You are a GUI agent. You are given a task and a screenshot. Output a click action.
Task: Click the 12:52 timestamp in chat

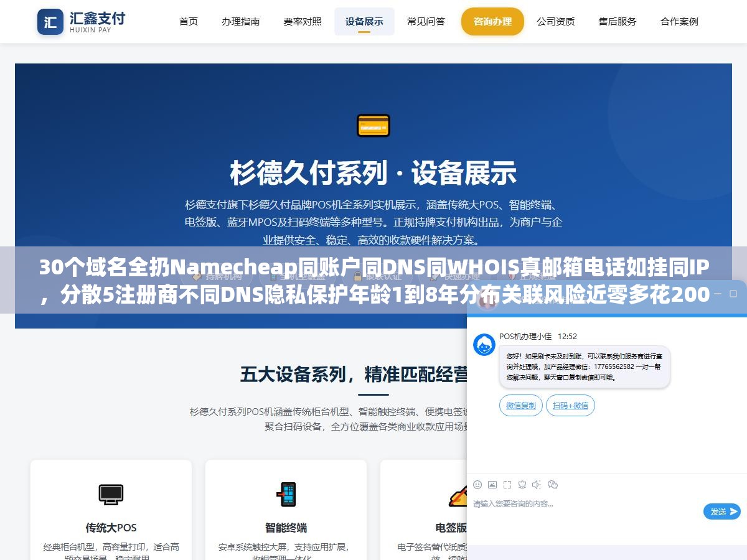click(x=567, y=336)
